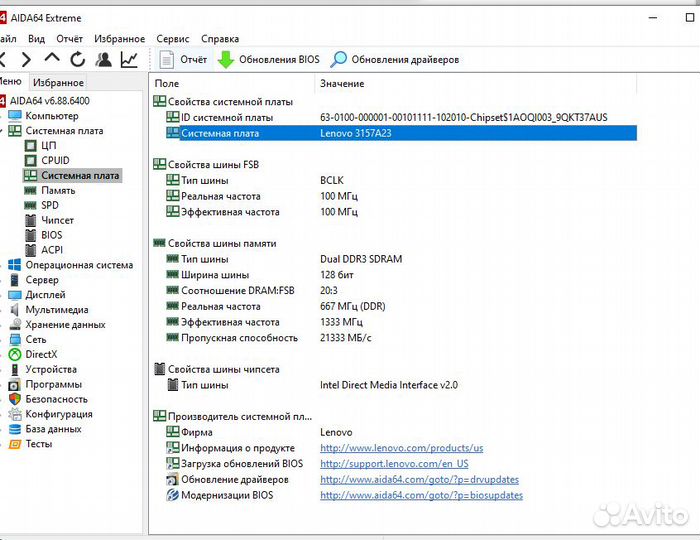Select Программы tree item
The image size is (700, 540).
click(54, 384)
